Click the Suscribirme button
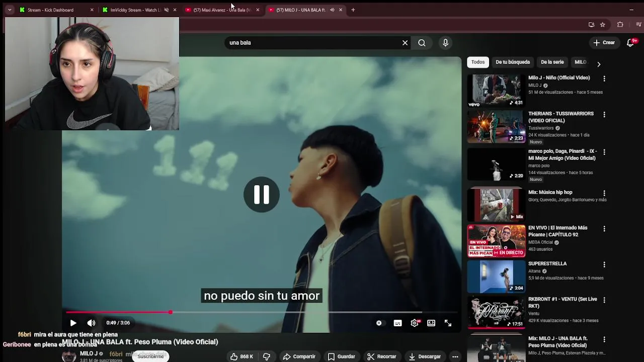 (x=151, y=356)
